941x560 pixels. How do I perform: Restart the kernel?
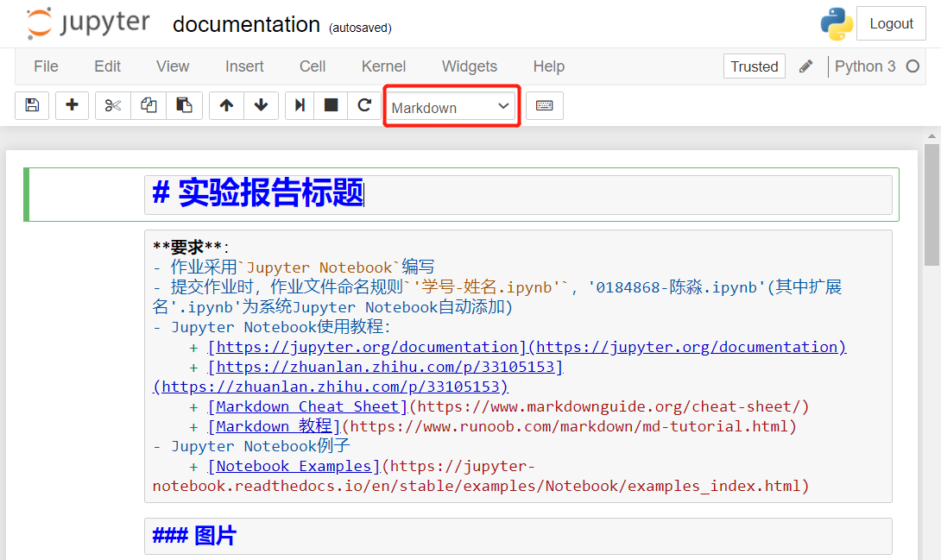364,105
